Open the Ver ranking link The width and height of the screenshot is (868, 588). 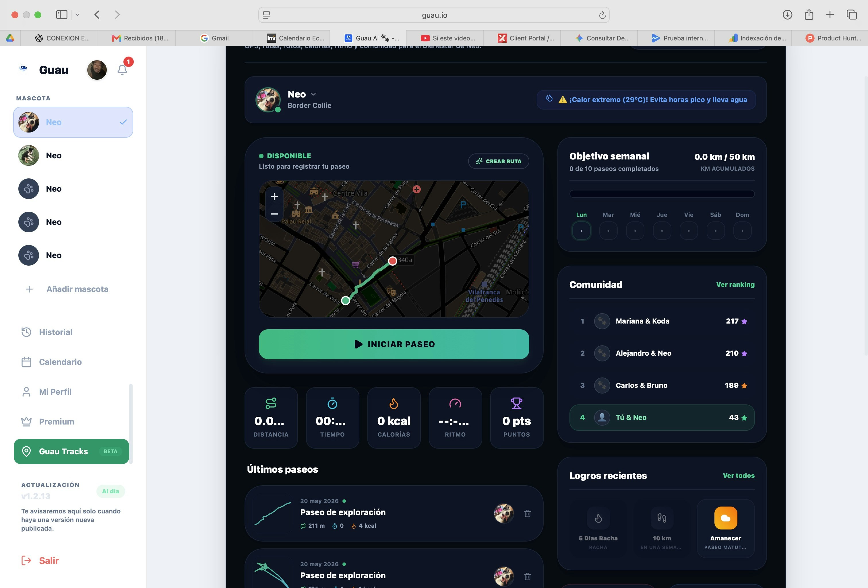(x=735, y=285)
